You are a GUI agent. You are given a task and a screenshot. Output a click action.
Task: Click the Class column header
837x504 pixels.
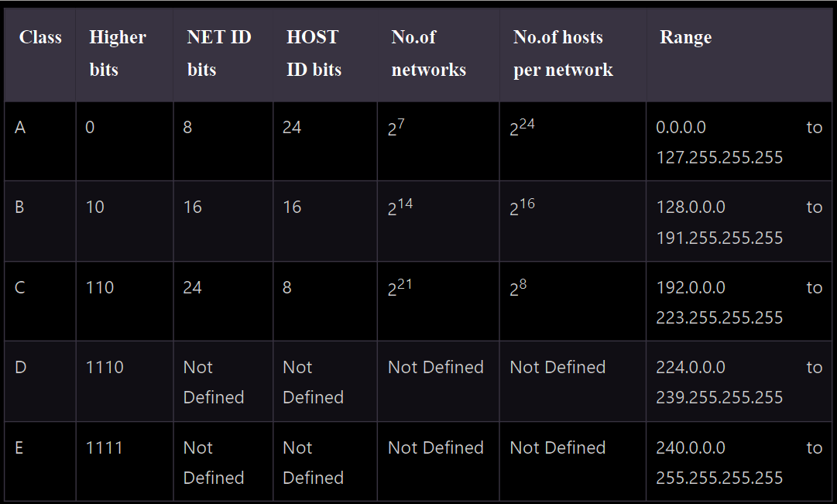pos(40,37)
